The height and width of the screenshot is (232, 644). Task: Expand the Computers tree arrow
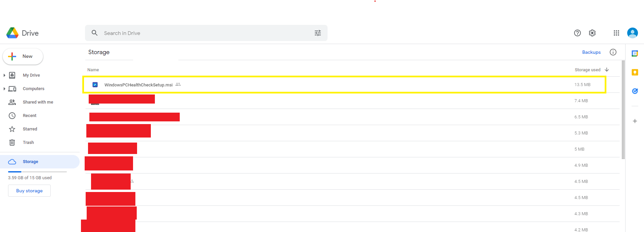pos(4,89)
